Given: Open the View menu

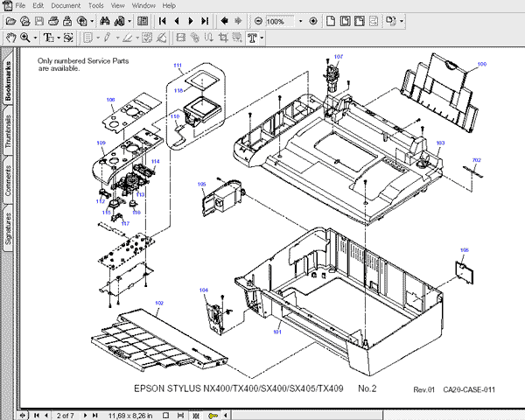Looking at the screenshot, I should pos(117,5).
